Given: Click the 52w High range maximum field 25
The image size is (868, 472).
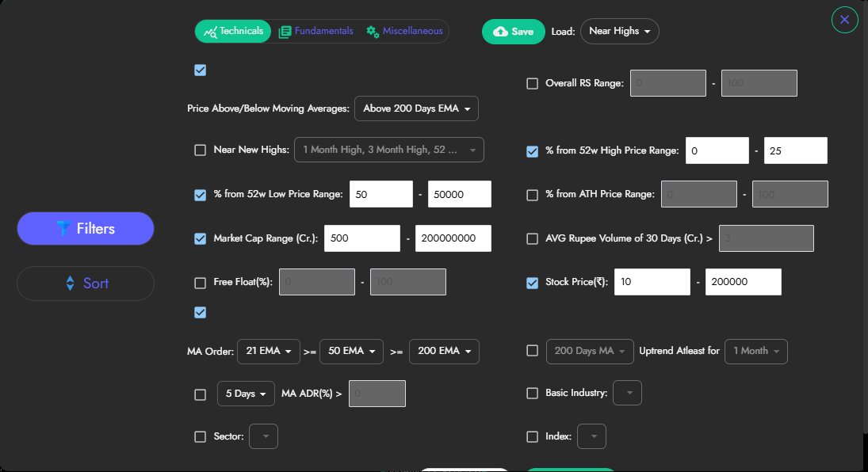Looking at the screenshot, I should click(x=796, y=150).
